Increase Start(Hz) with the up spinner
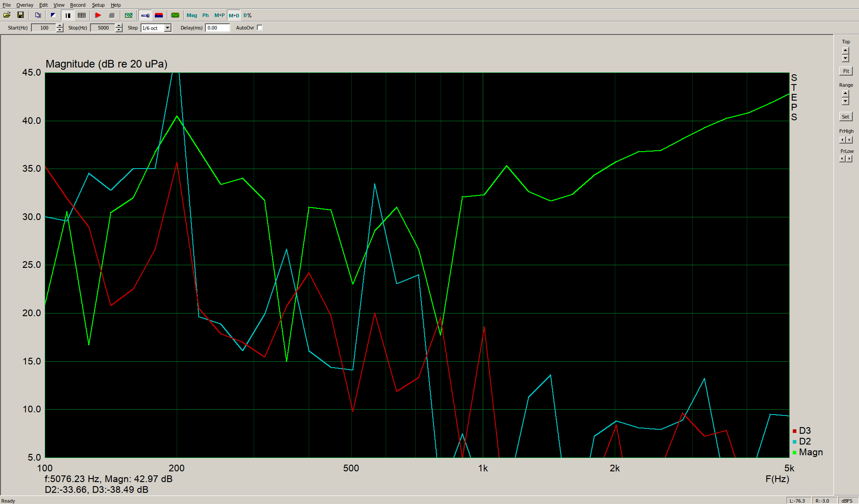 [x=60, y=25]
